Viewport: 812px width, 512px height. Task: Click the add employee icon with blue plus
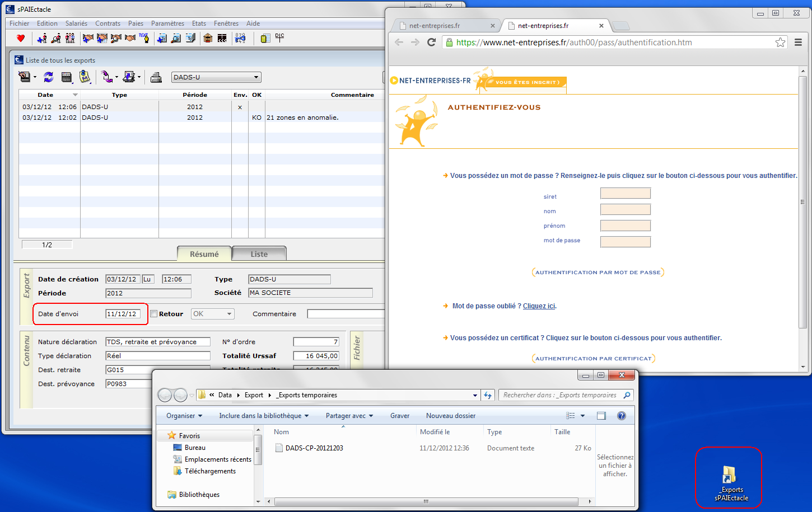pos(42,38)
